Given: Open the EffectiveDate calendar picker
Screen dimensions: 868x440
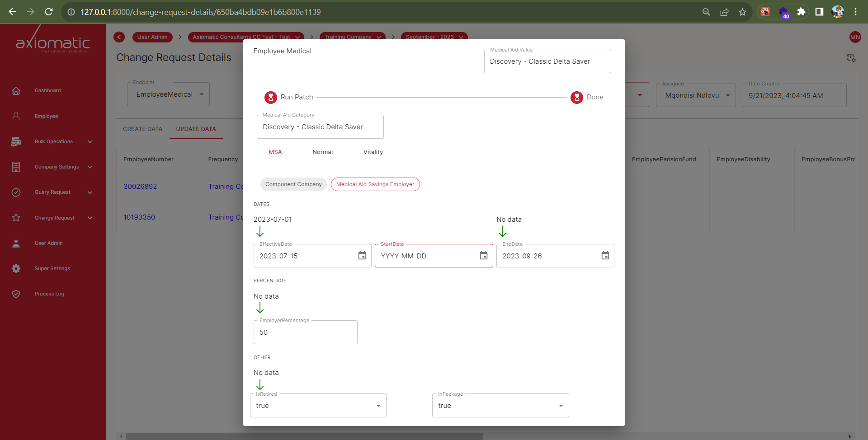Looking at the screenshot, I should tap(362, 255).
